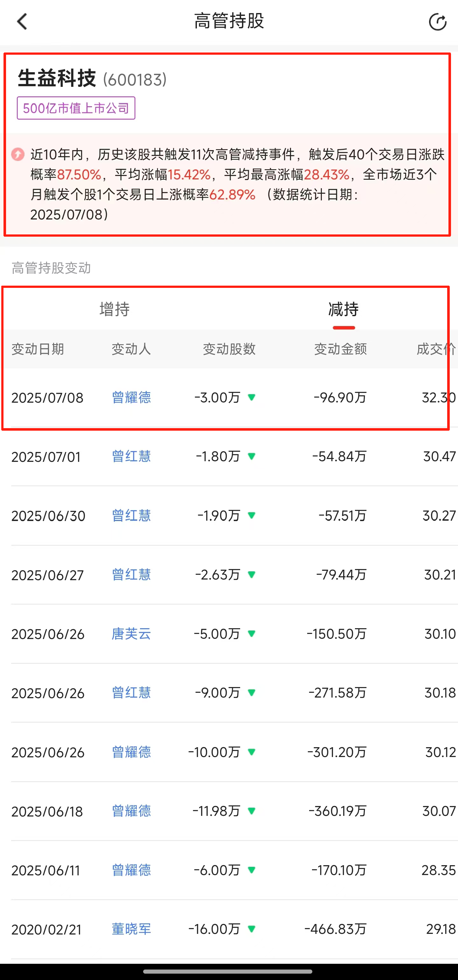Tap the 成交价 column header
Viewport: 458px width, 980px height.
pos(437,349)
